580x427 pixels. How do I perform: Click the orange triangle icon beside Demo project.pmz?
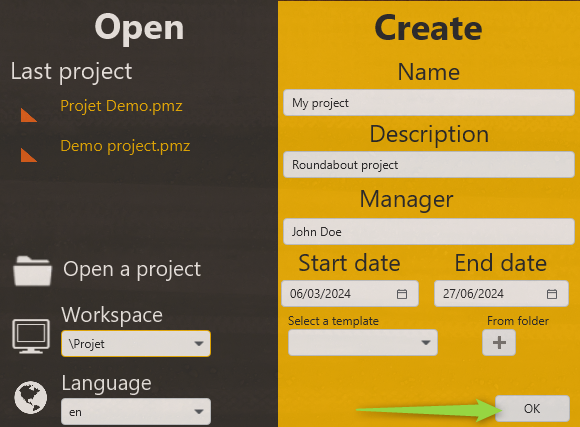pyautogui.click(x=28, y=155)
